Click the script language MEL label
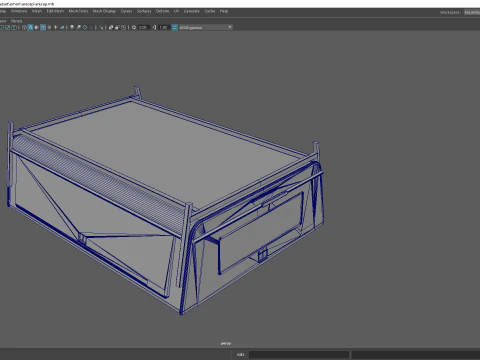The width and height of the screenshot is (480, 360). 240,354
